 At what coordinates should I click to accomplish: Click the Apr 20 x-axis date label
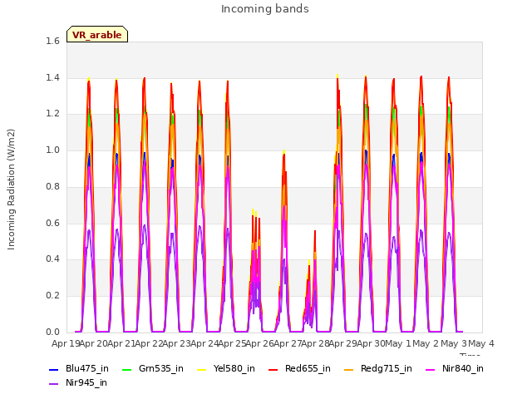(94, 343)
